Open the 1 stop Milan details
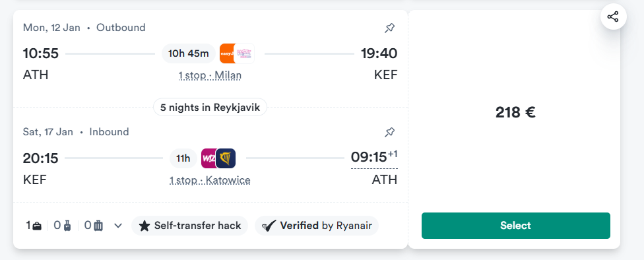 [x=210, y=75]
